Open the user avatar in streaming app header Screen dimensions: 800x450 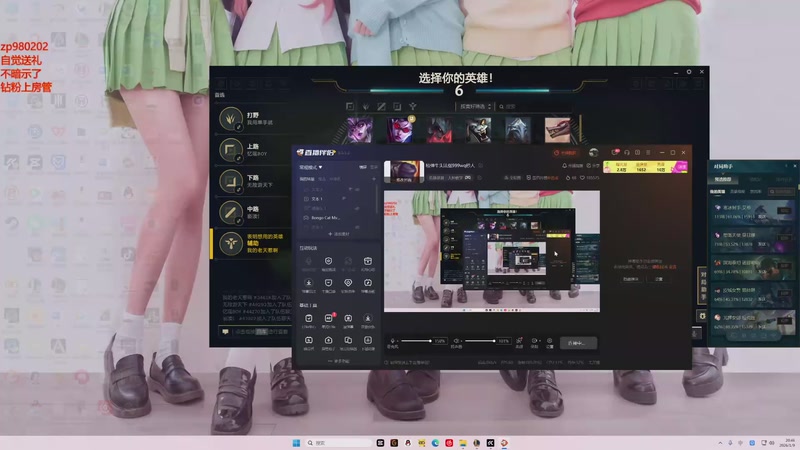pyautogui.click(x=593, y=153)
